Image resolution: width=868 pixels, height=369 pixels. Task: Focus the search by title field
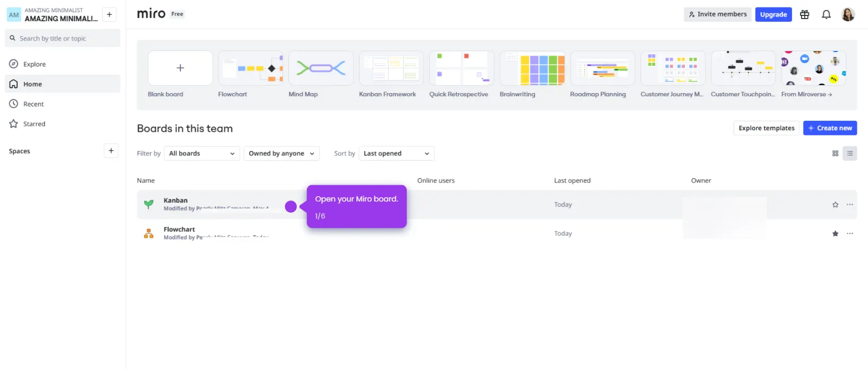62,38
